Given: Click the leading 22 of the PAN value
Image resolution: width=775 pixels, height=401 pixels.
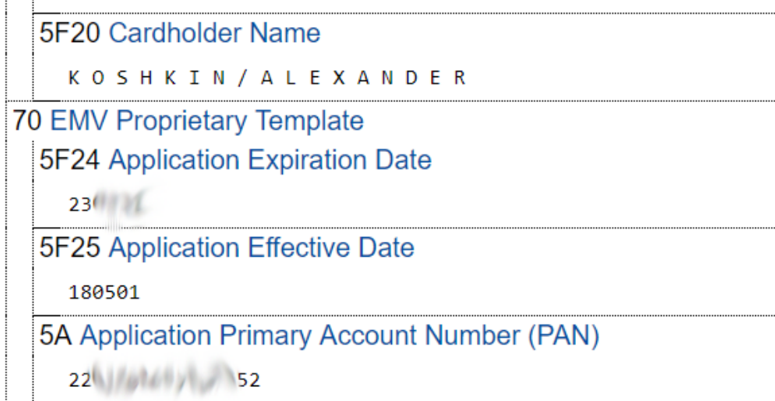Looking at the screenshot, I should pos(79,381).
